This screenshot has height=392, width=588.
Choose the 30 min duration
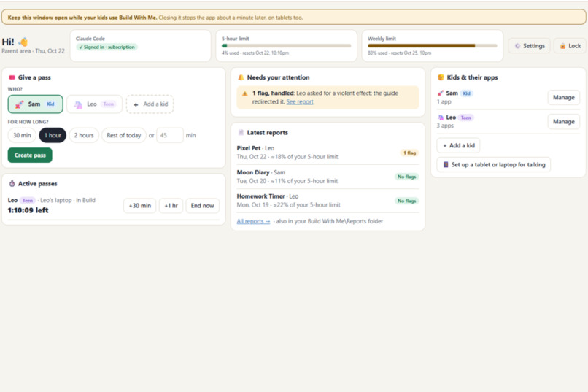click(x=22, y=135)
